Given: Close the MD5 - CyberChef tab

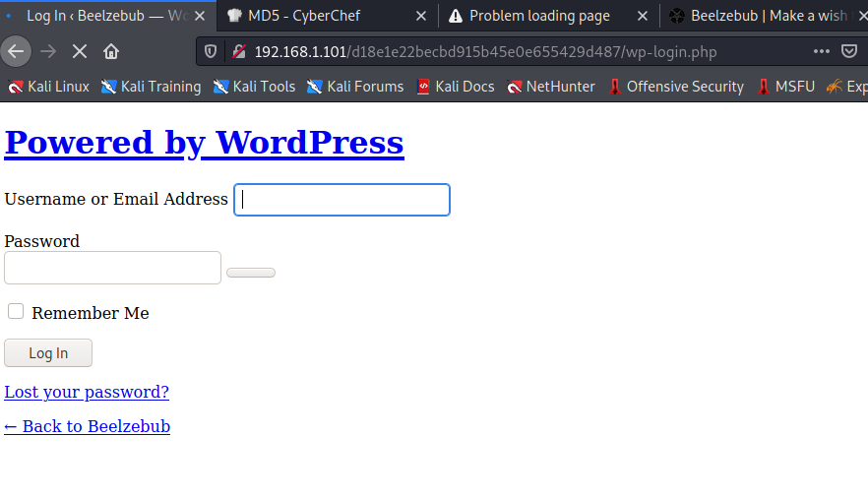Looking at the screenshot, I should point(420,16).
